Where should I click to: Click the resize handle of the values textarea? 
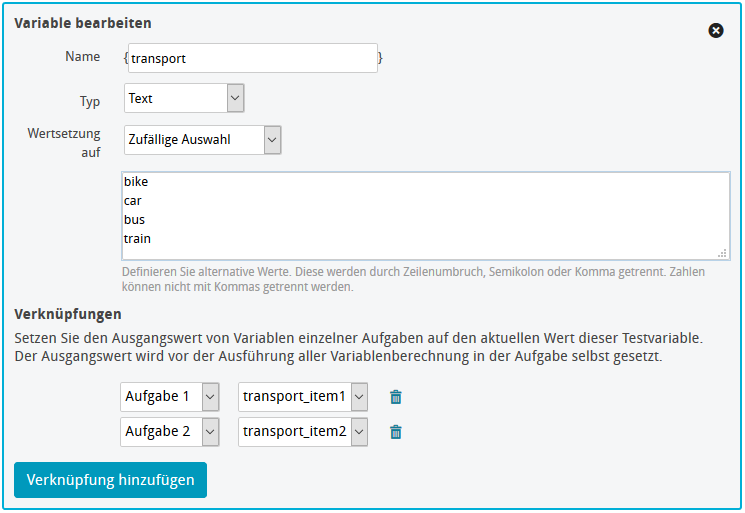click(723, 254)
